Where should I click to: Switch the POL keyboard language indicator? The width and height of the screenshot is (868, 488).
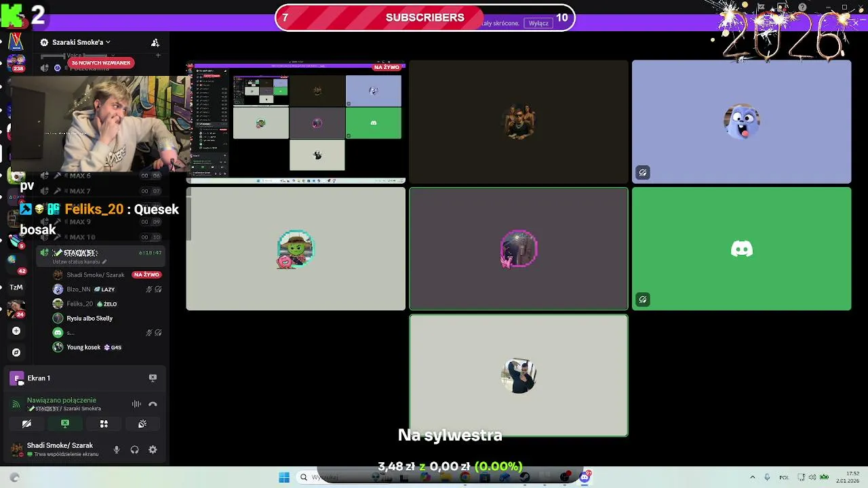coord(784,477)
